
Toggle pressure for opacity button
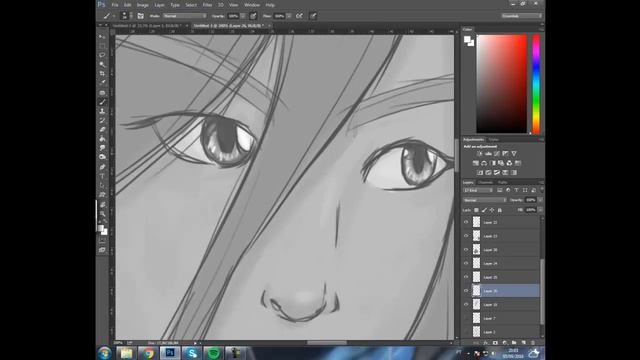253,16
